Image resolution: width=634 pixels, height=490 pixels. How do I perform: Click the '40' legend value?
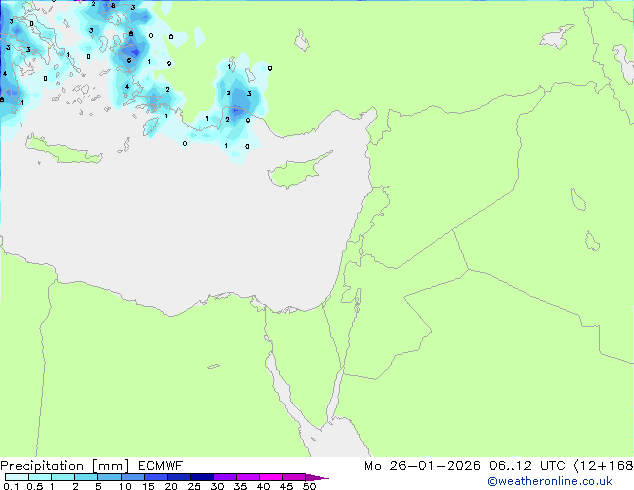pyautogui.click(x=263, y=486)
